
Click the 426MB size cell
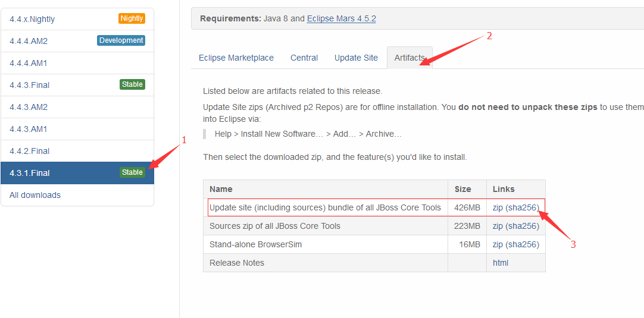coord(467,207)
